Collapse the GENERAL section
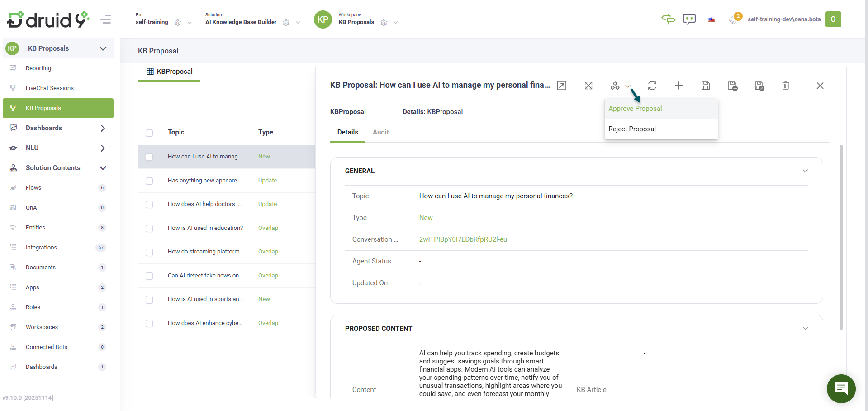Viewport: 868px width, 411px height. [805, 171]
